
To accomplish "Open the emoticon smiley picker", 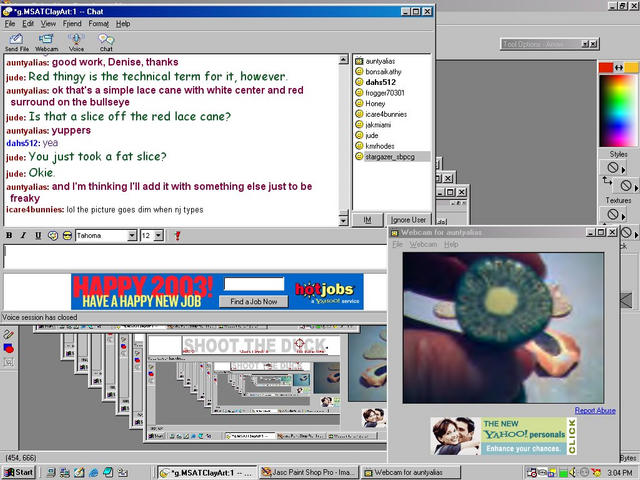I will click(53, 236).
